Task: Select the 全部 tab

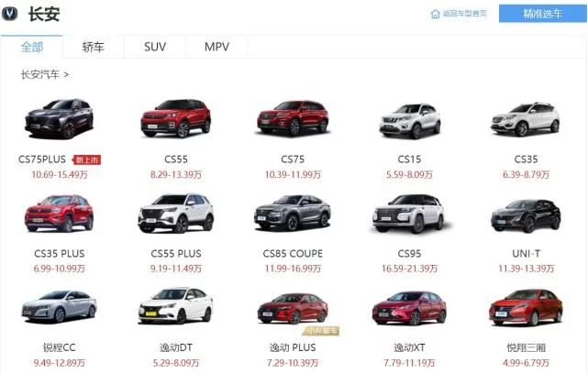Action: (x=32, y=47)
